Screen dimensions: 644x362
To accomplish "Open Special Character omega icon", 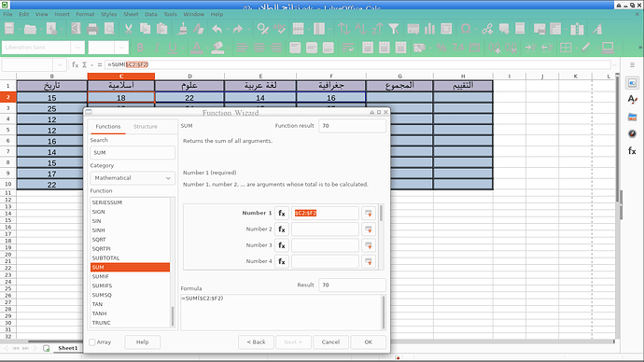I will pyautogui.click(x=466, y=29).
